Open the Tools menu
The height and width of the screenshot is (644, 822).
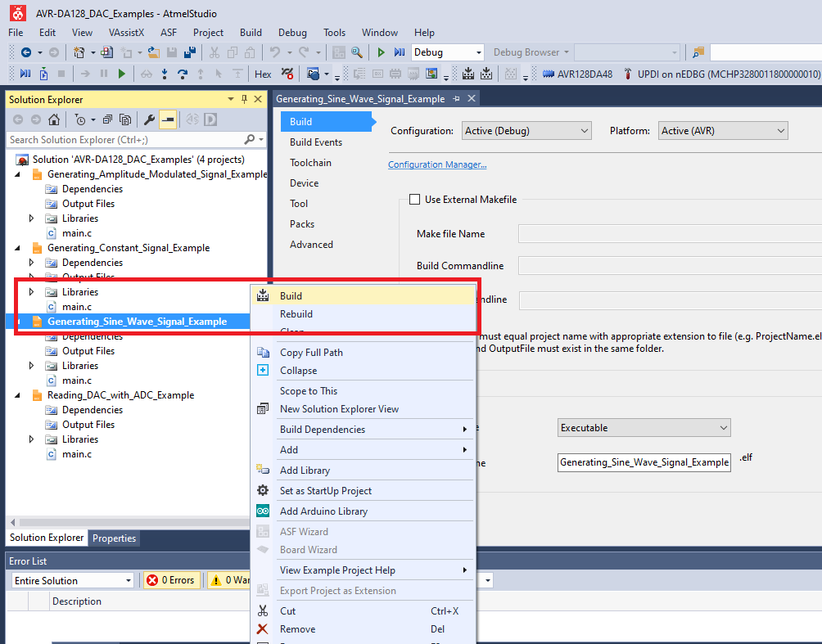[334, 33]
